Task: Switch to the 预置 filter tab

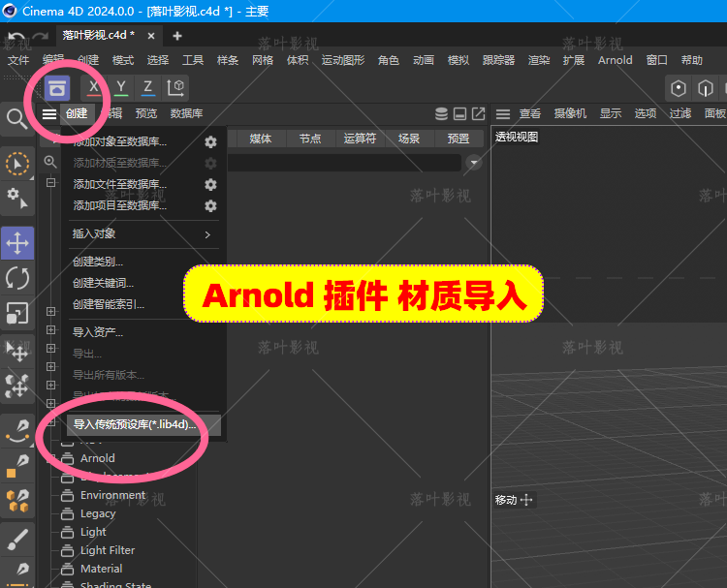Action: [458, 139]
